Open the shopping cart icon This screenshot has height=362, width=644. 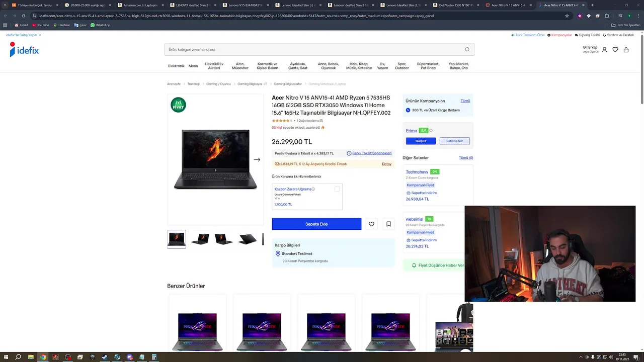626,50
